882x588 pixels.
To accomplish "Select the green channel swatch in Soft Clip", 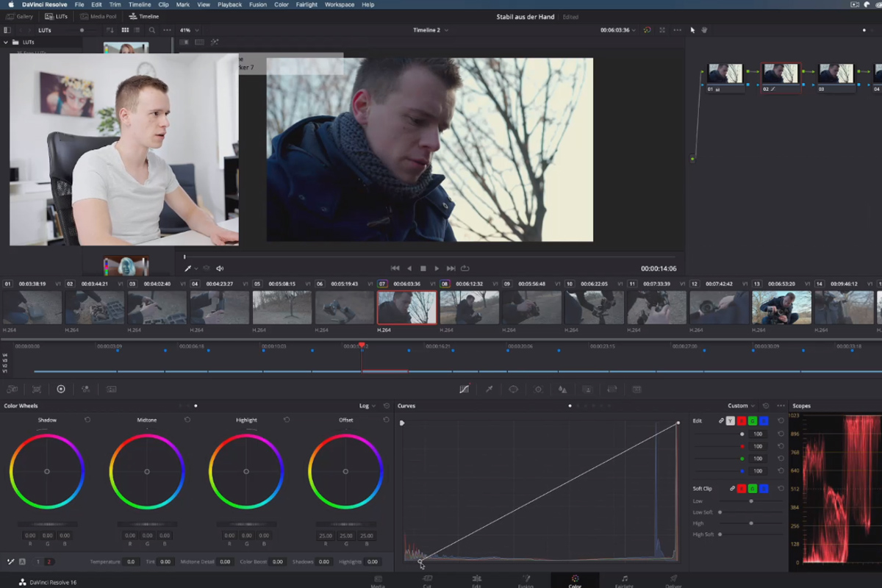I will pyautogui.click(x=753, y=489).
